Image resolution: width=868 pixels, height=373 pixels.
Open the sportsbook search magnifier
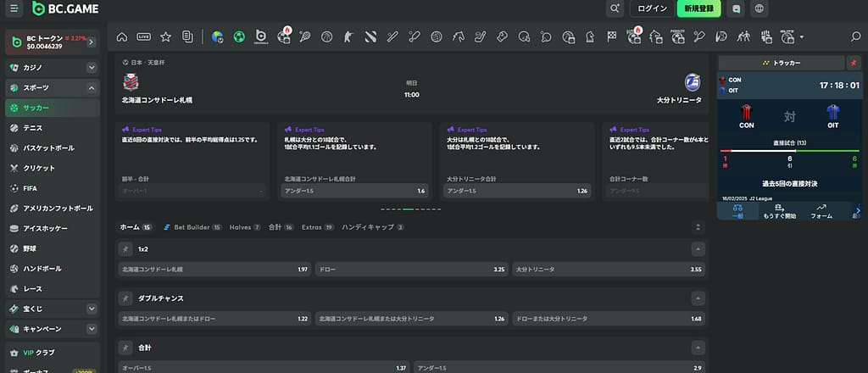tap(855, 37)
